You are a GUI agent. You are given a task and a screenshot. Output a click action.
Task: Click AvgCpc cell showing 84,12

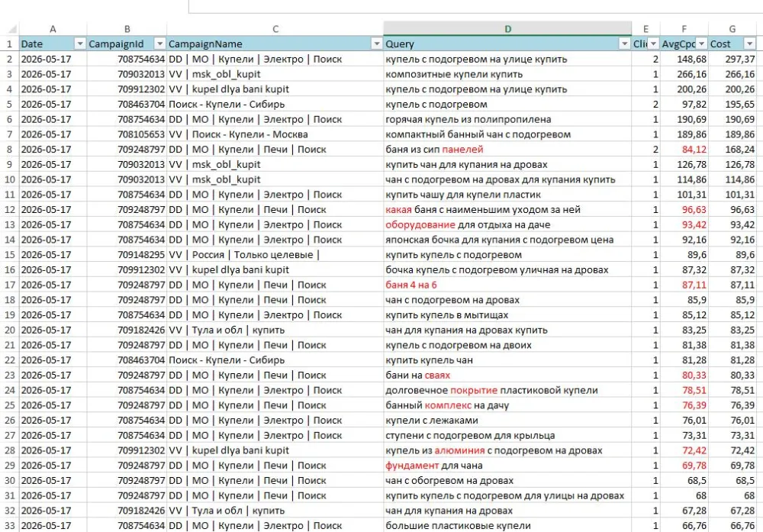pos(684,150)
